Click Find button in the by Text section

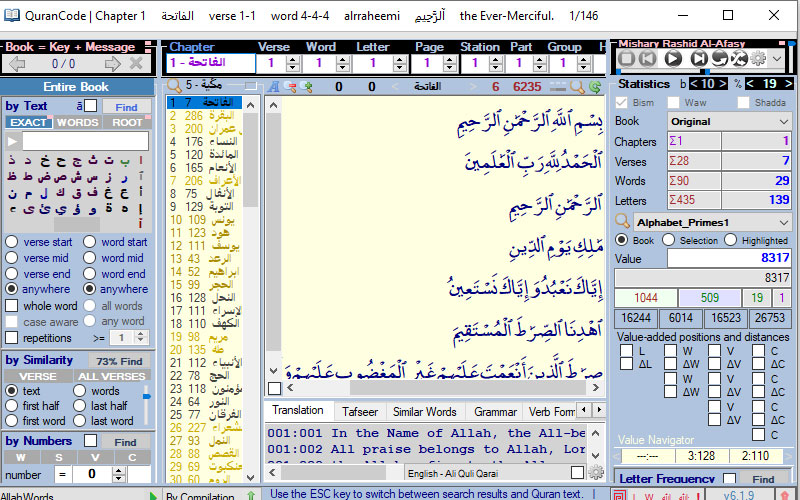tap(126, 107)
